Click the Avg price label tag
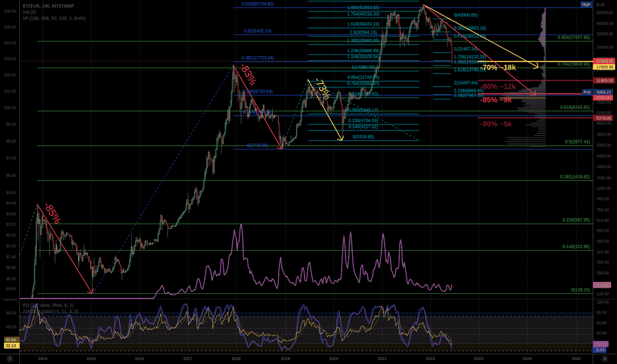The width and height of the screenshot is (617, 364). point(587,92)
